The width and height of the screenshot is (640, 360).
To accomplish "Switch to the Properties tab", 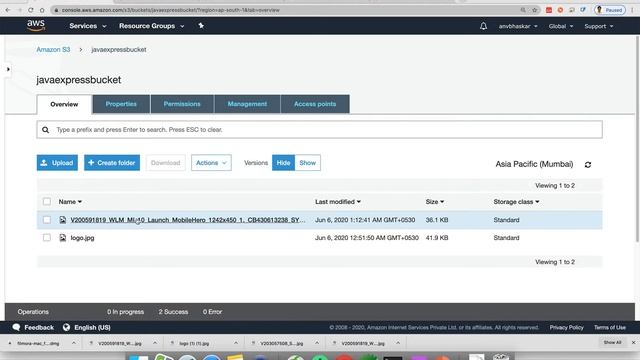I will coord(121,104).
